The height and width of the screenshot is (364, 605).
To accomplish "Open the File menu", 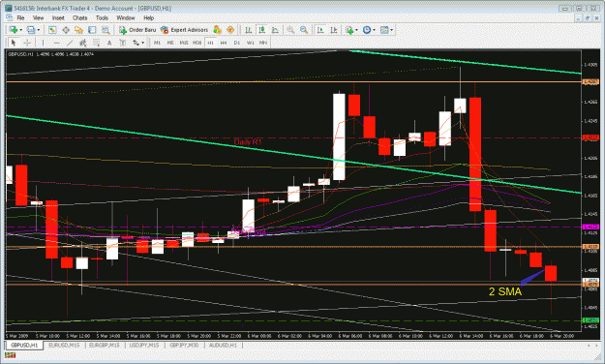I will click(x=20, y=17).
